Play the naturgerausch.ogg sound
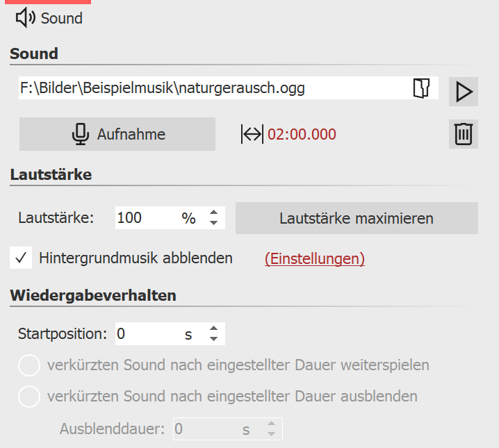 tap(464, 92)
